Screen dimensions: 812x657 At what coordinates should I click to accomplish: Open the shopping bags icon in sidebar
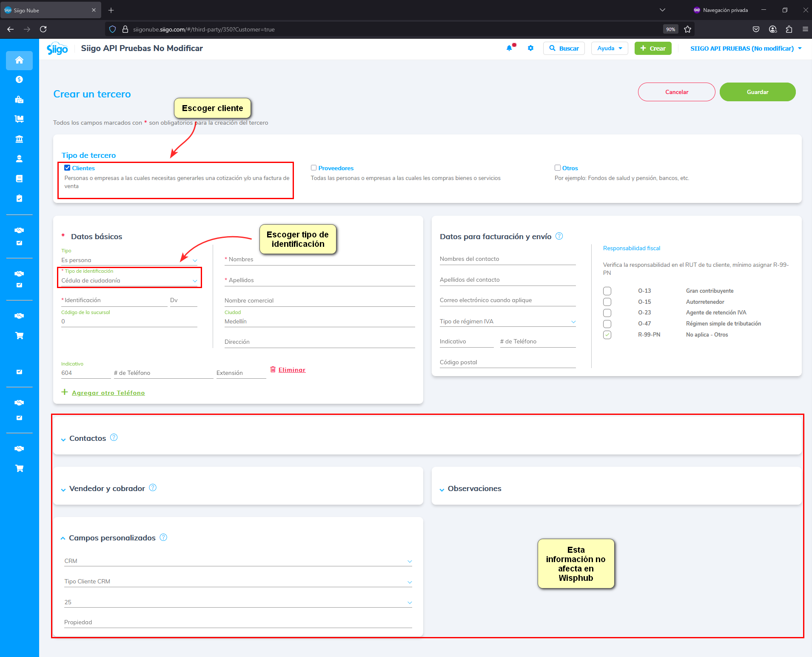coord(19,100)
